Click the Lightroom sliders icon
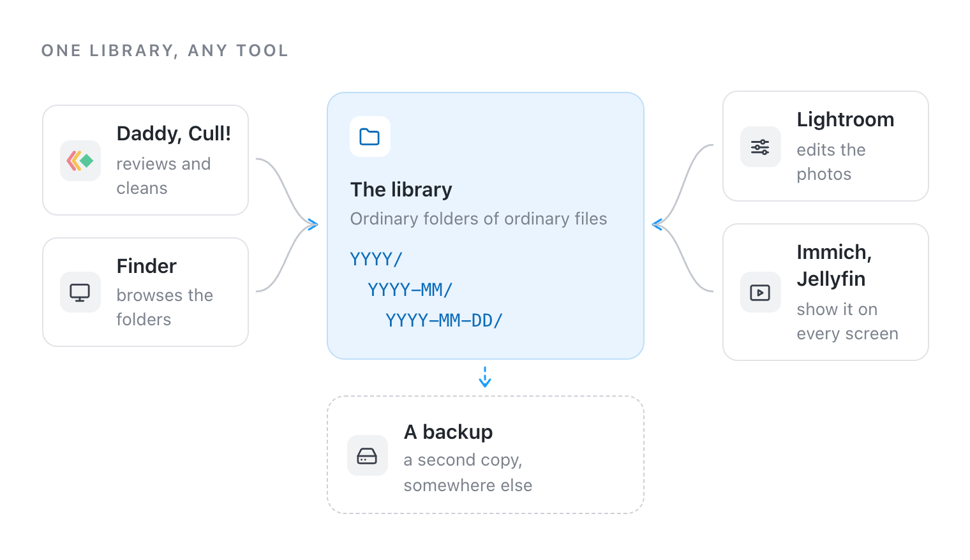 point(761,147)
